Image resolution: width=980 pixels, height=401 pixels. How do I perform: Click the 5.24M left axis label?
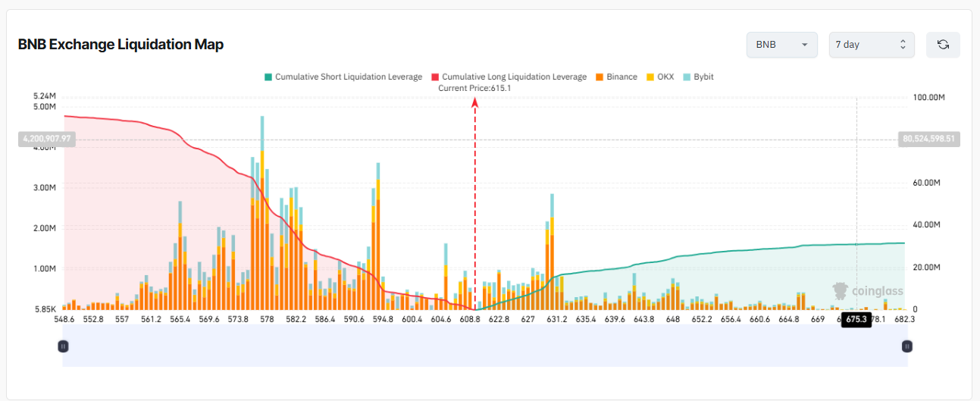pyautogui.click(x=44, y=97)
